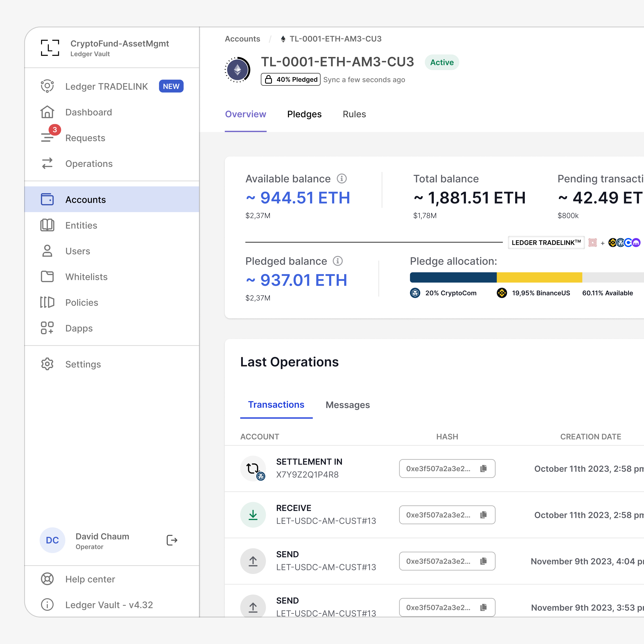Click the BinanceUS legend icon

[x=502, y=293]
